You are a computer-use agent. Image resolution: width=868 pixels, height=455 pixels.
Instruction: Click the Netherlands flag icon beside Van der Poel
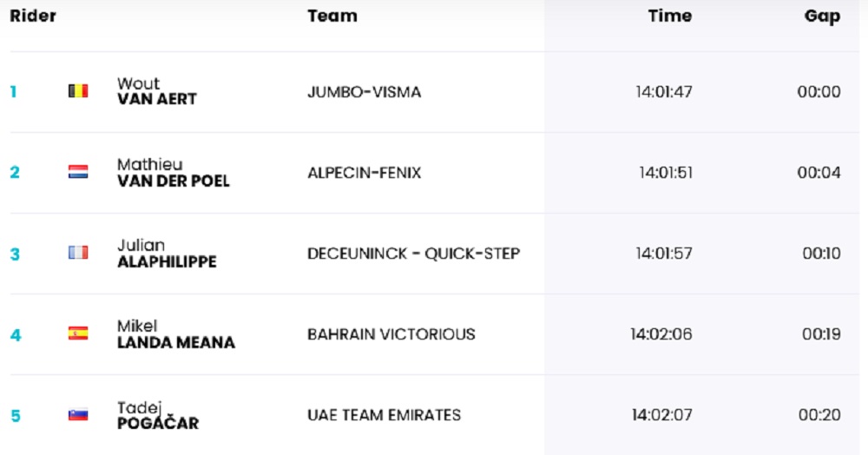point(78,172)
